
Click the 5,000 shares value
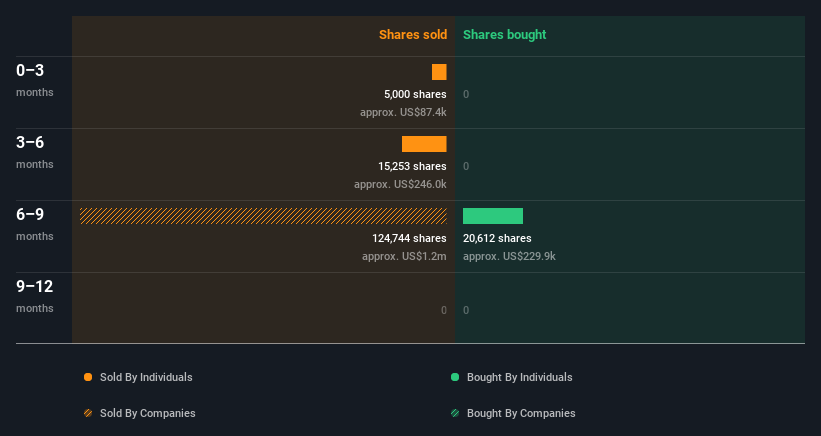tap(415, 95)
